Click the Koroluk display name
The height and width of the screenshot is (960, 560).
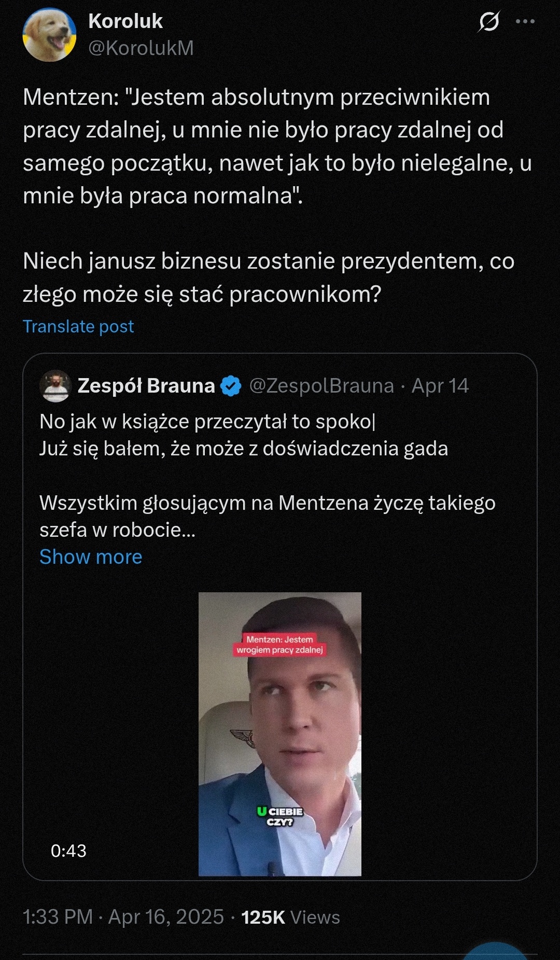(125, 21)
